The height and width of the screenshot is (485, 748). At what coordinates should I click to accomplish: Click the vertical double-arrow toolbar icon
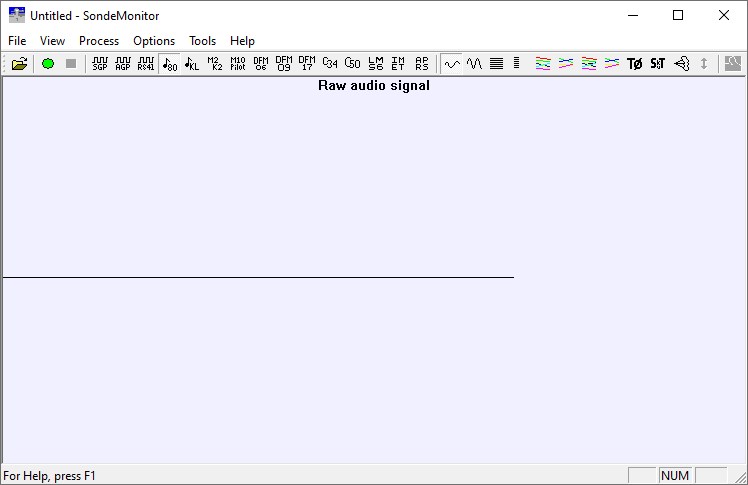[704, 63]
